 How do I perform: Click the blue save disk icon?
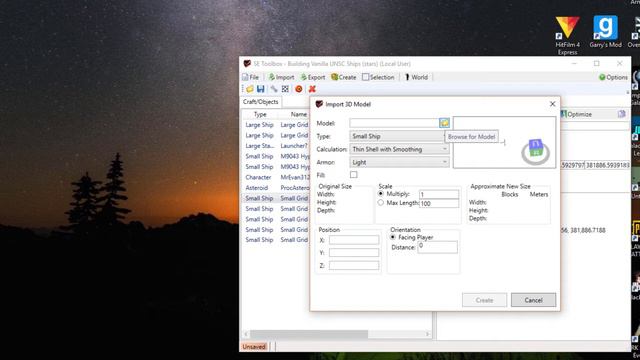tap(261, 89)
